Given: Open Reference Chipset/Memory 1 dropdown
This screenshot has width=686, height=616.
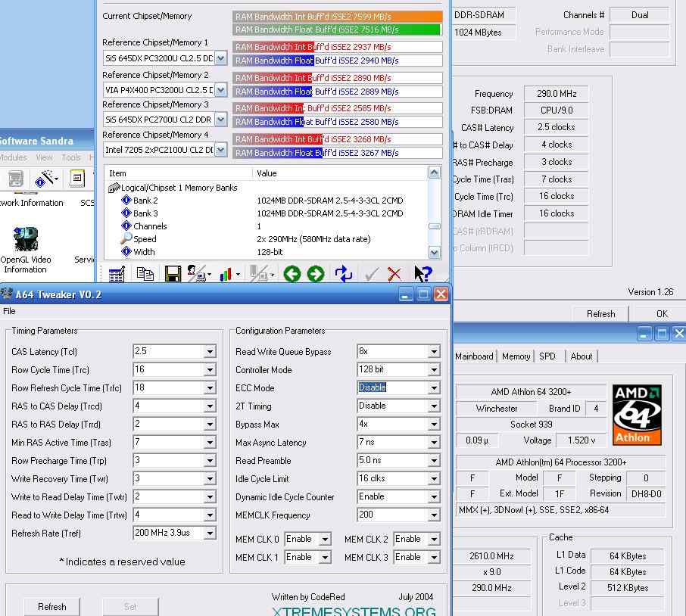Looking at the screenshot, I should click(x=221, y=58).
